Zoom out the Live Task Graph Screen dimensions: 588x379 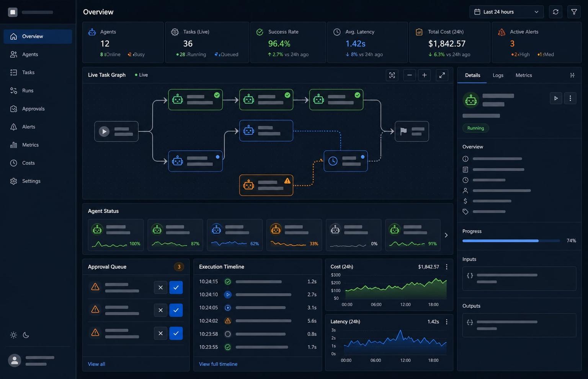click(409, 75)
